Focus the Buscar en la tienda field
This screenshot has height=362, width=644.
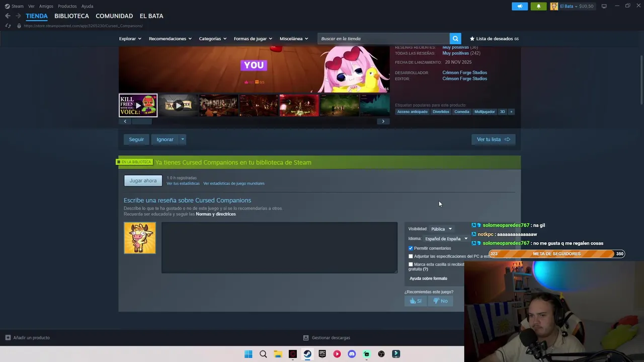point(383,39)
